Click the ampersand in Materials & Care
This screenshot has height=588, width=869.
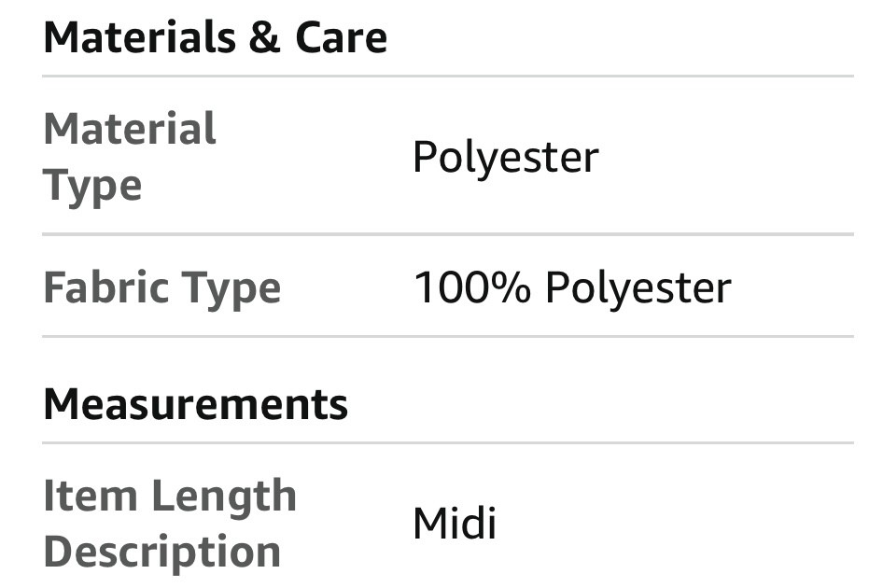[x=265, y=38]
